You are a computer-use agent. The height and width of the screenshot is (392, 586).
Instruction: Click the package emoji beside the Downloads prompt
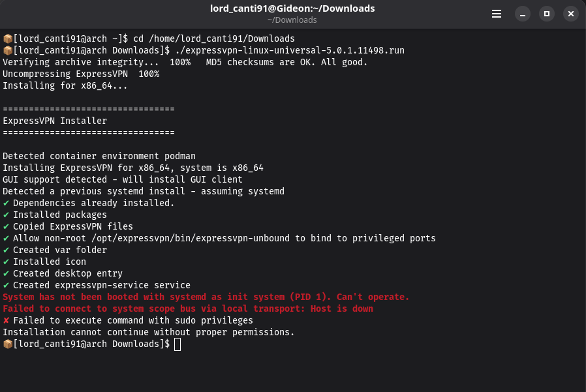click(7, 50)
